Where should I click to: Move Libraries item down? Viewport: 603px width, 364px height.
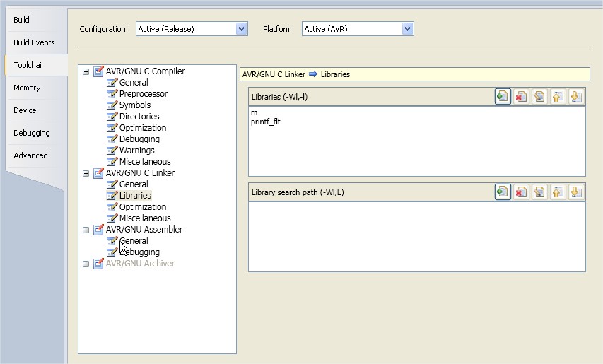pos(576,96)
